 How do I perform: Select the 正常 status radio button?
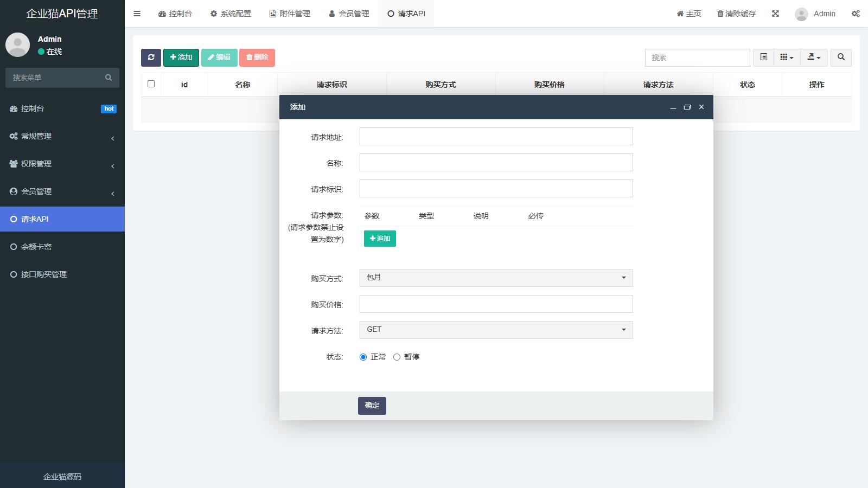[363, 357]
